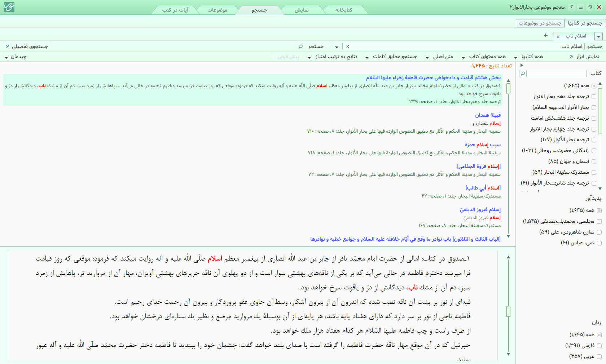
Task: Enable the 'نمازی شاهرودی، علی (۵۹)' author checkbox
Action: click(x=599, y=232)
